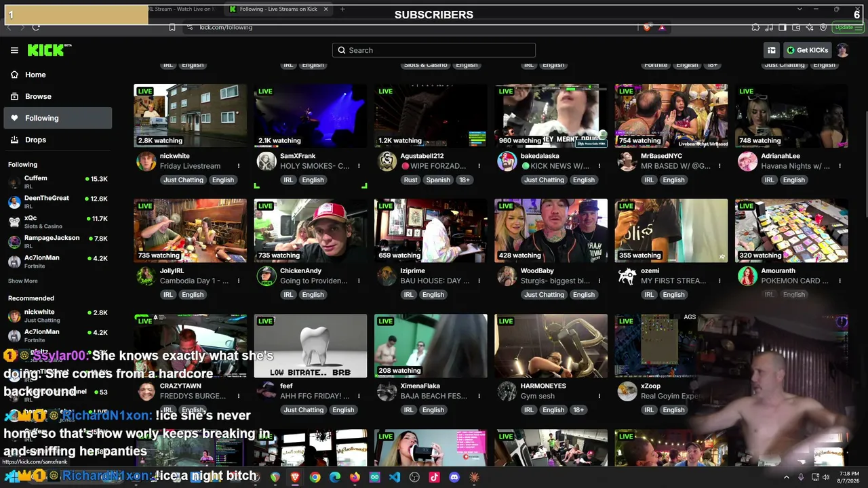Click Amouranth channel avatar

coord(747,276)
